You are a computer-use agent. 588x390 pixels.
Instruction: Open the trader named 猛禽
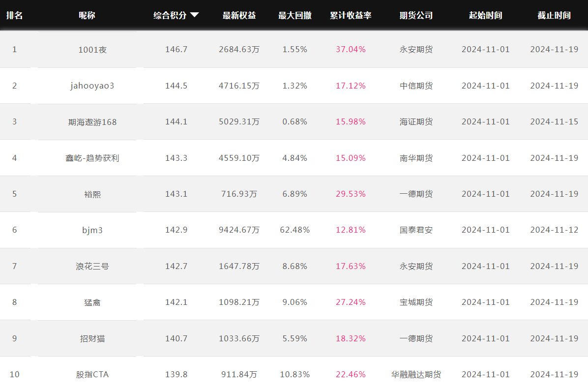[92, 302]
